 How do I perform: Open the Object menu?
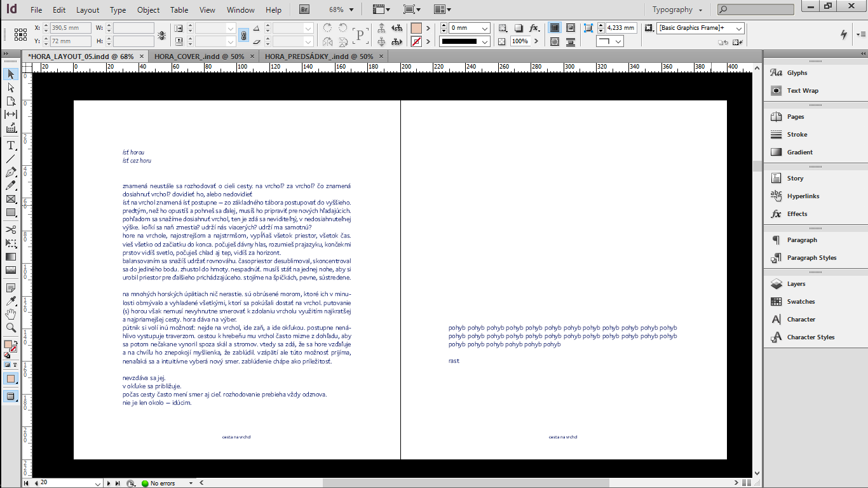(x=148, y=10)
